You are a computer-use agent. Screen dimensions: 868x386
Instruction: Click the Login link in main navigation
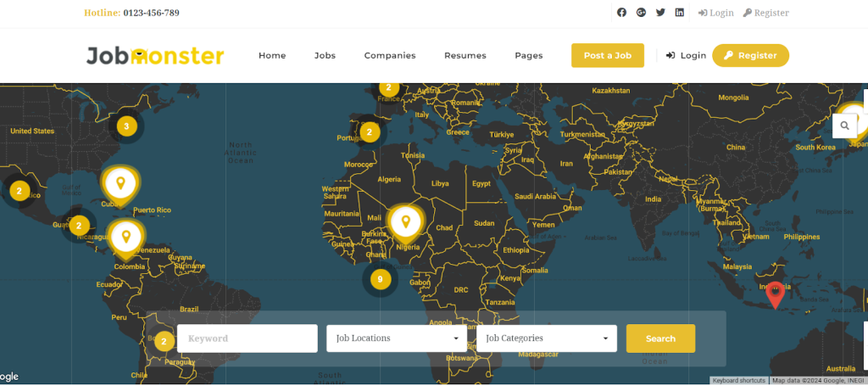click(686, 55)
